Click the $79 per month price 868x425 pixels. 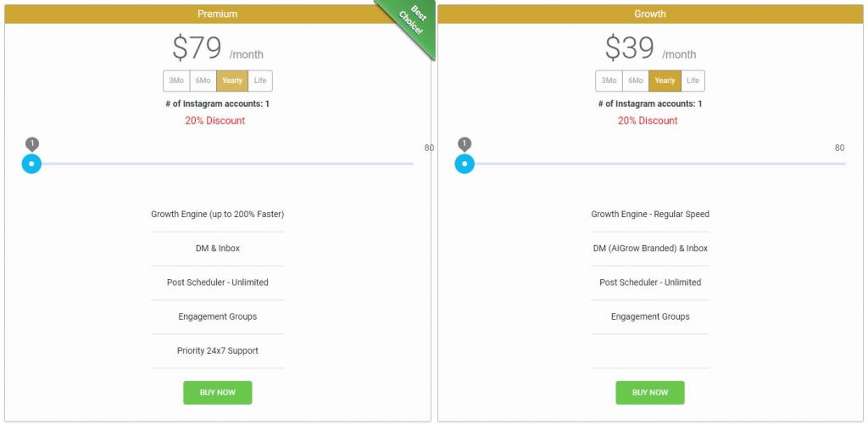[218, 49]
